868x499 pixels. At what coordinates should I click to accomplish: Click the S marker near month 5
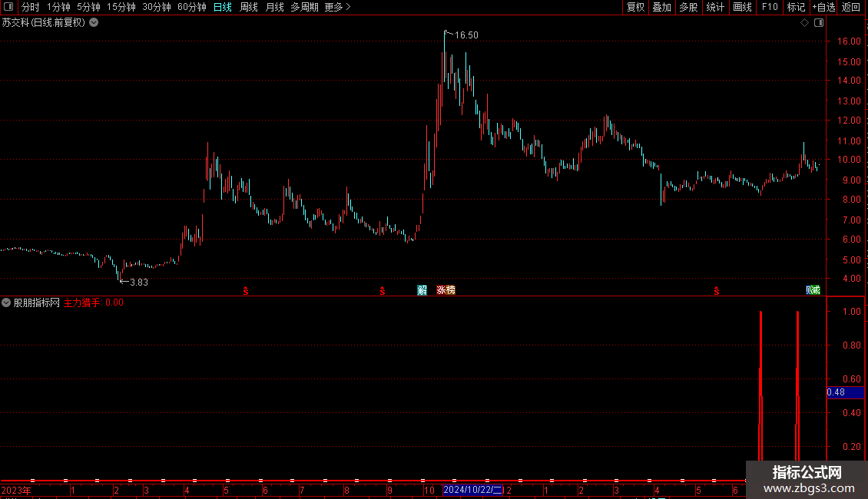point(717,291)
